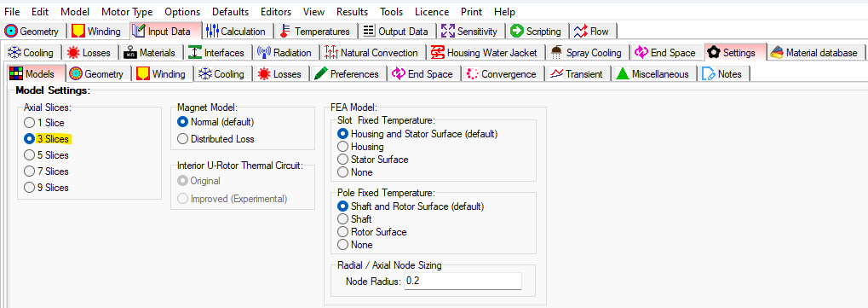Open the Motor Type menu
Screen dimensions: 868x308
click(x=127, y=12)
